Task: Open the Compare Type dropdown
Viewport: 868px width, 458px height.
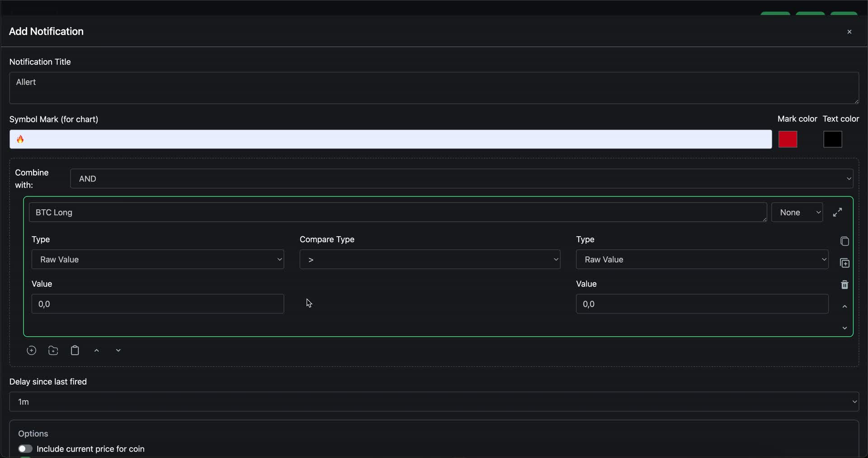Action: (x=430, y=259)
